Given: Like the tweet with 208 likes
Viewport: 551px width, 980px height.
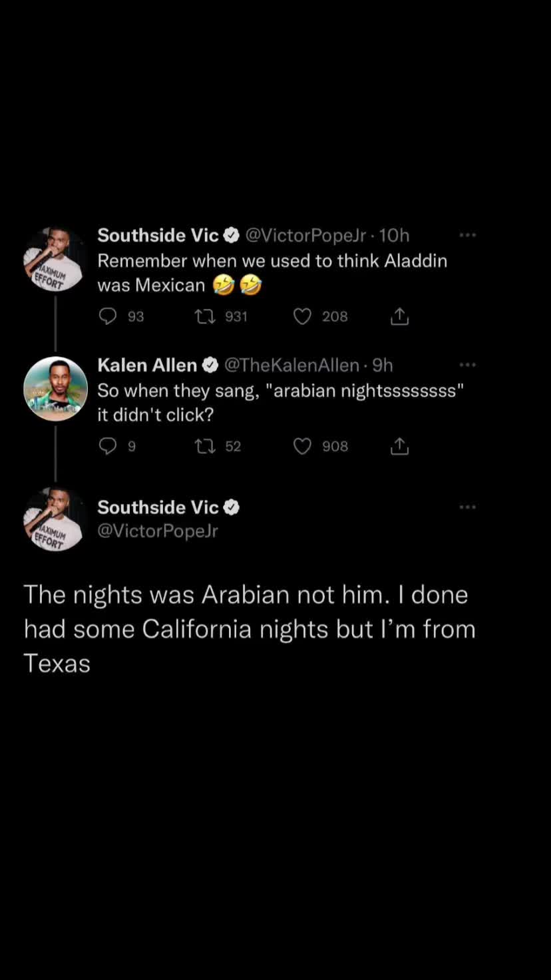Looking at the screenshot, I should point(303,316).
